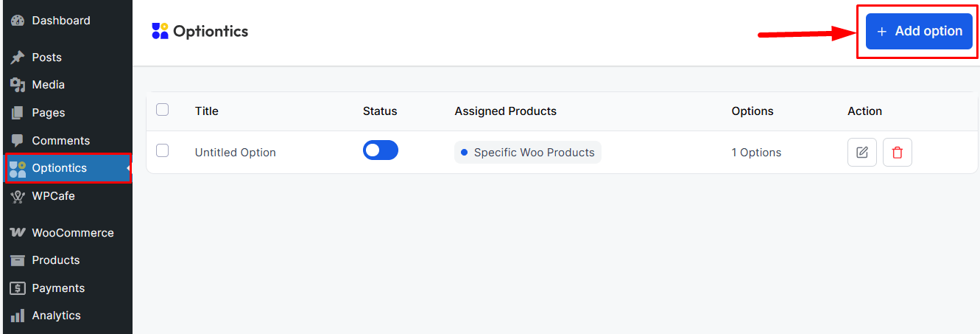Click the WPCafe icon in sidebar
The height and width of the screenshot is (334, 980).
tap(18, 196)
